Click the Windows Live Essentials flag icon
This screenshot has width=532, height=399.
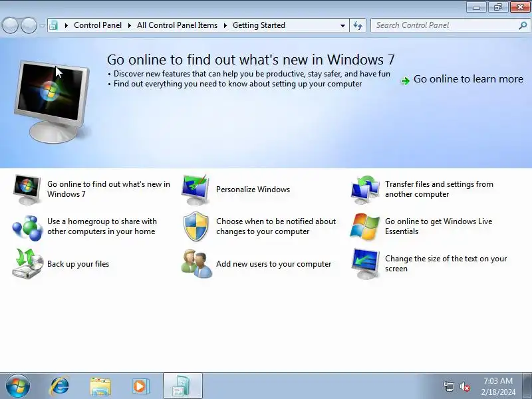pos(364,226)
